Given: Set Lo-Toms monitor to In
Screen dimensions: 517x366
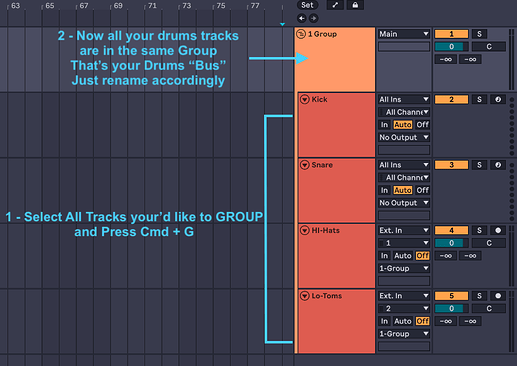Looking at the screenshot, I should (384, 321).
